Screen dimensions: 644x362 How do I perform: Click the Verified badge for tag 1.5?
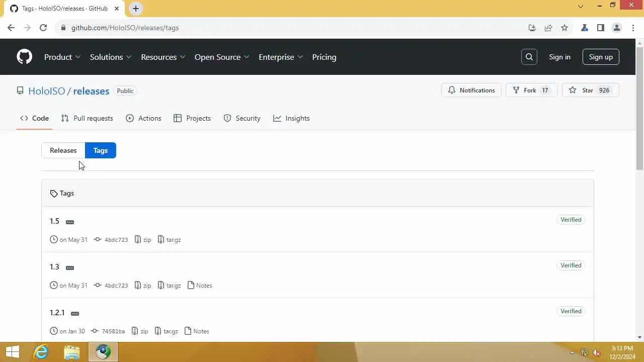pos(571,220)
